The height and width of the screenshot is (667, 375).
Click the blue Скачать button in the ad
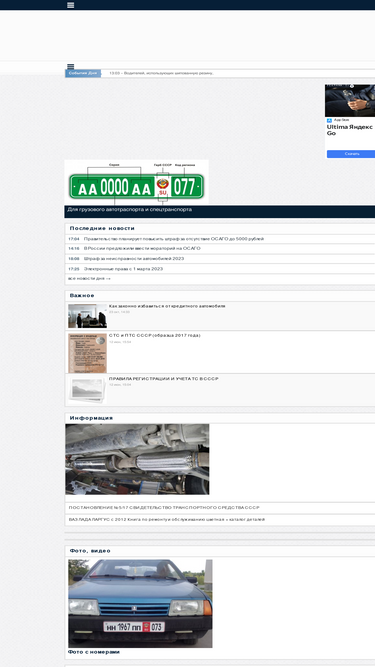point(351,154)
